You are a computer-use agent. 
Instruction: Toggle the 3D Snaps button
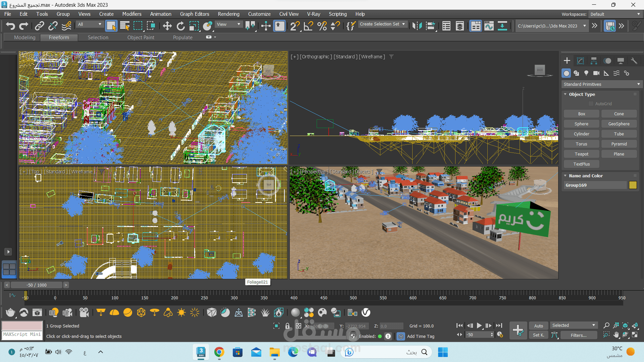click(x=295, y=26)
